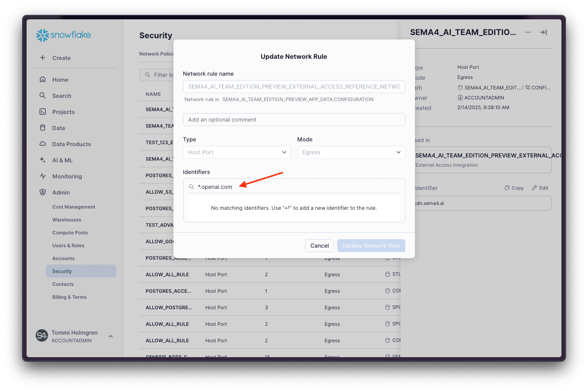Click the optional comment input field
The height and width of the screenshot is (391, 588).
[x=294, y=120]
